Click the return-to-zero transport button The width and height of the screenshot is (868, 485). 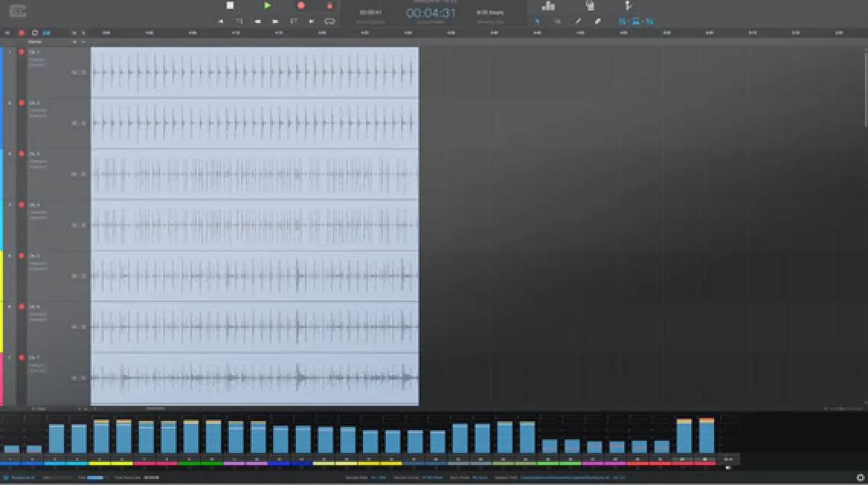(x=220, y=21)
